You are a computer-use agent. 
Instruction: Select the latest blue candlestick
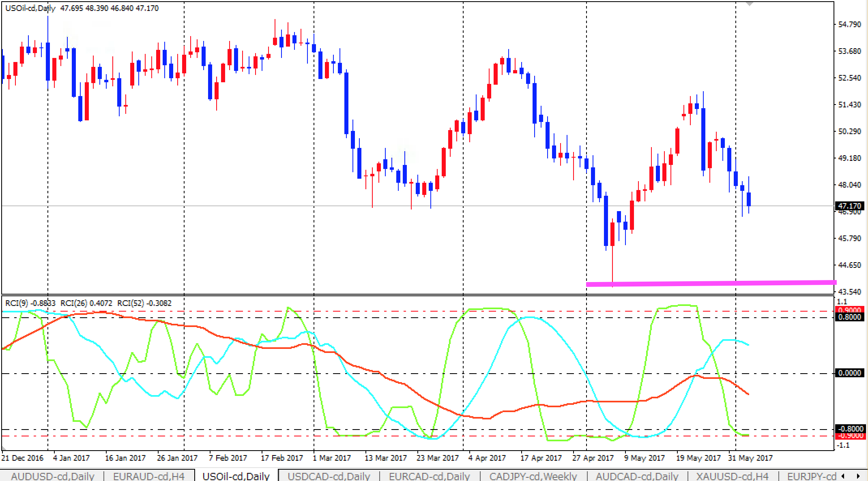pos(749,199)
